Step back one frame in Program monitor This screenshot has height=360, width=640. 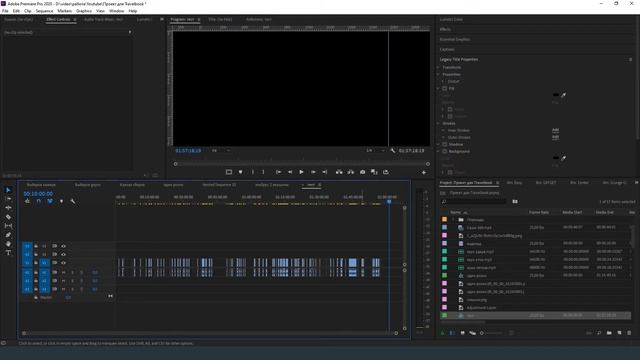point(290,172)
